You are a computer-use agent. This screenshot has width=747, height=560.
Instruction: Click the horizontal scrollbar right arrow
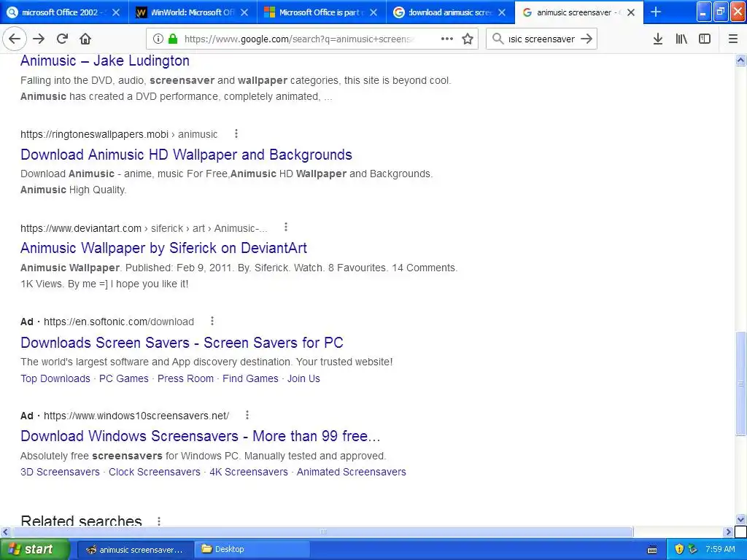point(728,532)
